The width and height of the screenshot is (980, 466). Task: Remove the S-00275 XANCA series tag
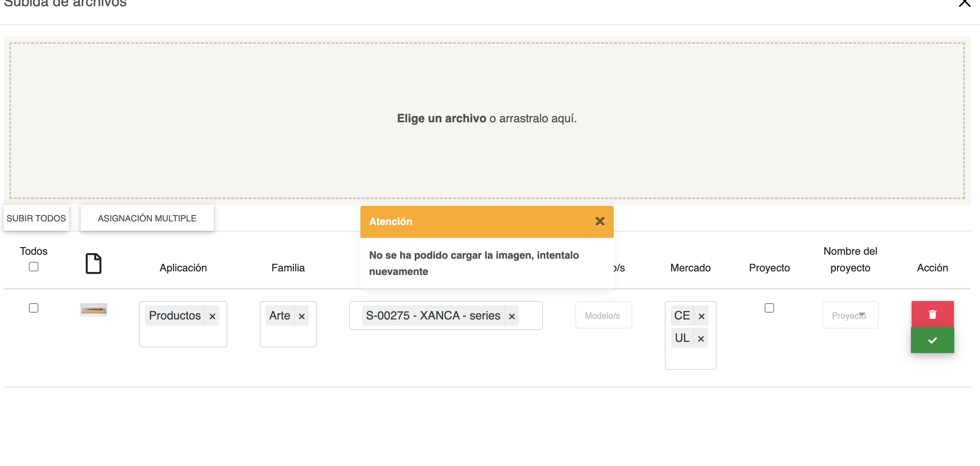[512, 316]
